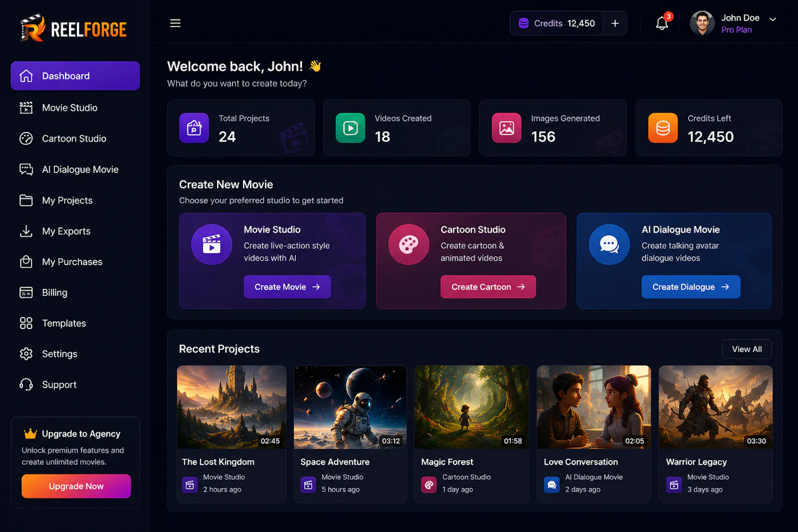Click the Cartoon Studio palette circle icon
Viewport: 798px width, 532px height.
coord(408,244)
